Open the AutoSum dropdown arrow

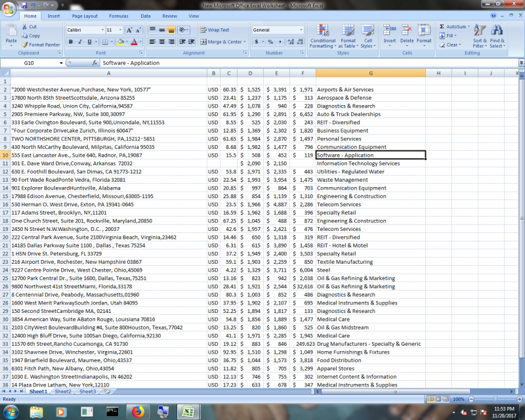coord(469,26)
